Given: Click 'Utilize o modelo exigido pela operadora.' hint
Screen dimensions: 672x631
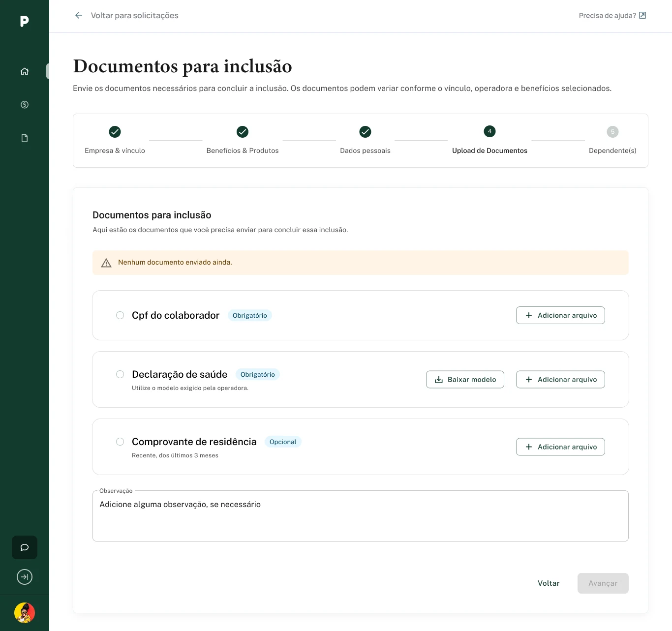Looking at the screenshot, I should click(x=190, y=388).
